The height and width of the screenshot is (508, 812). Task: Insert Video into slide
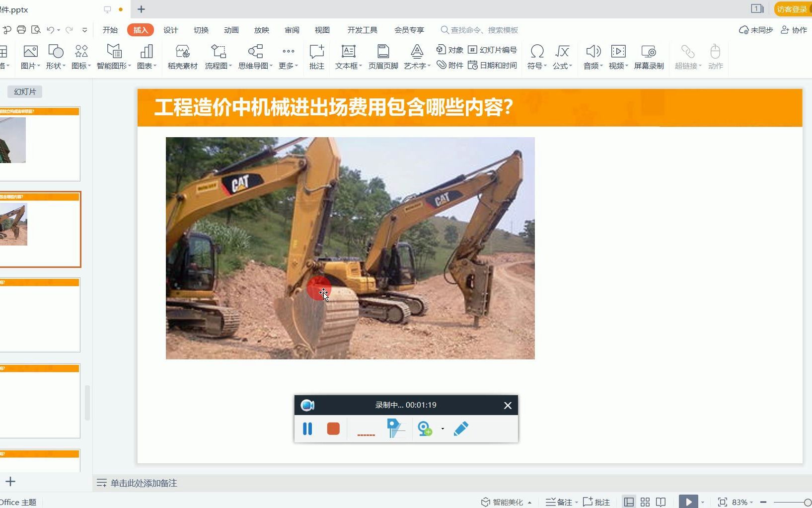(618, 57)
